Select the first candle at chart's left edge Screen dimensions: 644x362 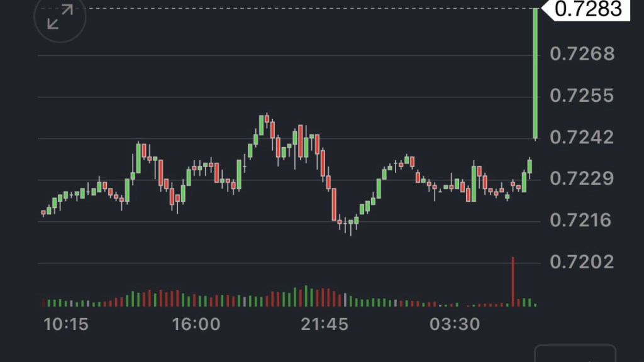43,213
